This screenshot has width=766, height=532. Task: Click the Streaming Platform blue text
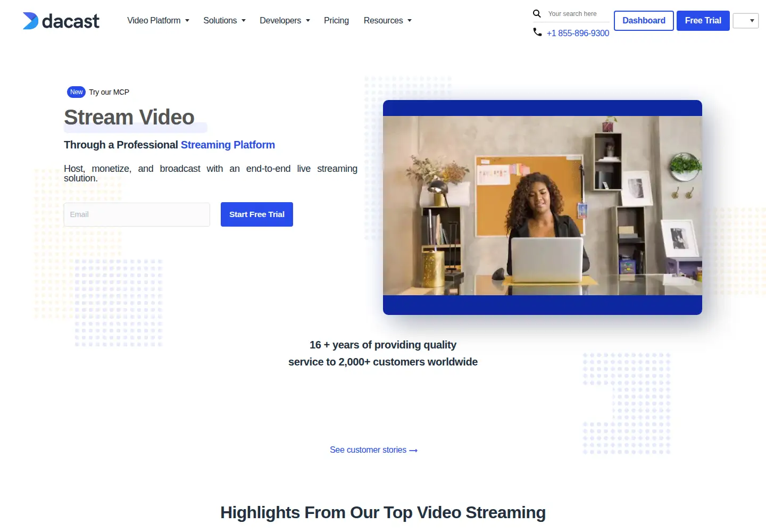pyautogui.click(x=228, y=145)
